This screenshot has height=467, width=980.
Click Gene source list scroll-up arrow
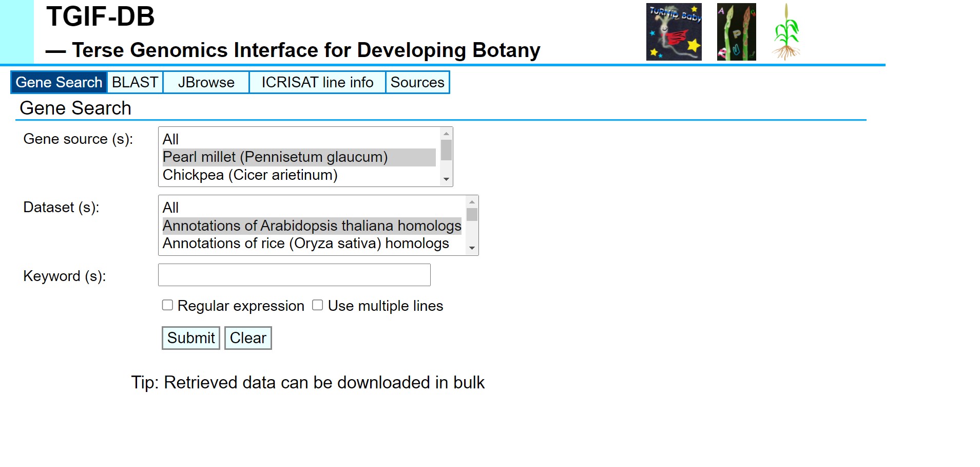446,134
